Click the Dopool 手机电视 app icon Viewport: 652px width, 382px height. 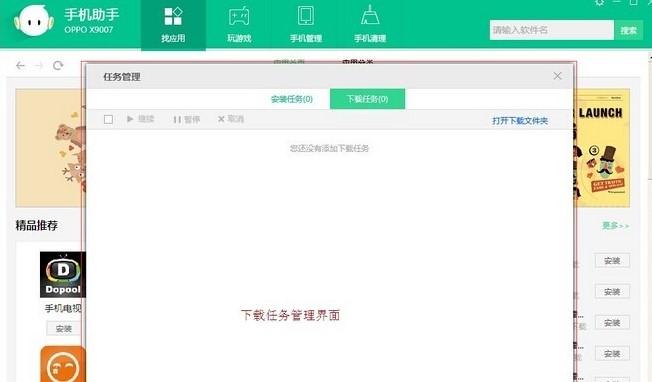(63, 274)
